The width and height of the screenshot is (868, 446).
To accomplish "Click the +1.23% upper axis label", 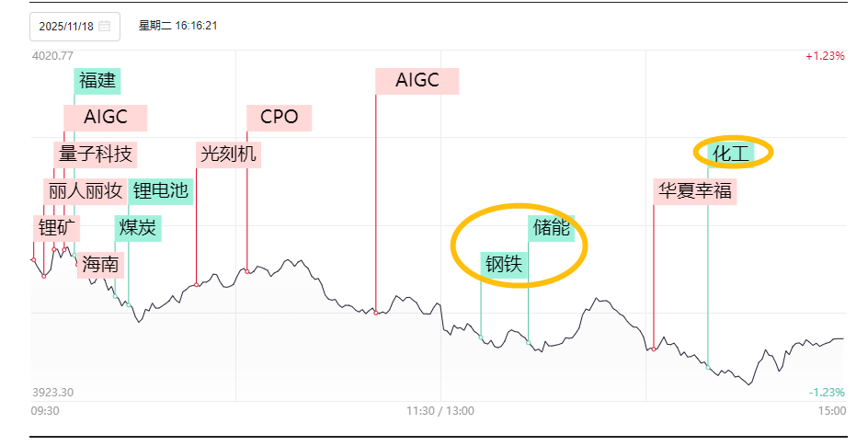I will coord(824,56).
